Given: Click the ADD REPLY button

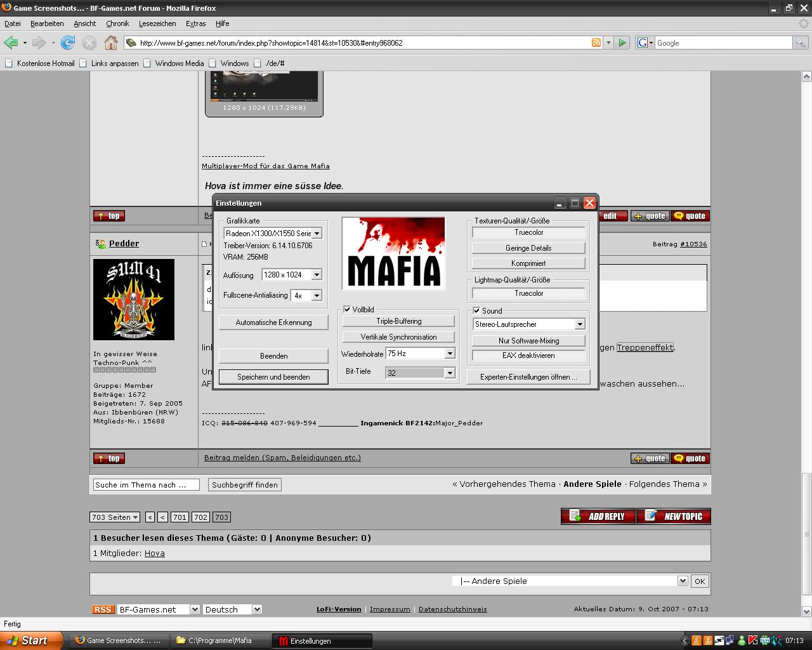Looking at the screenshot, I should [598, 516].
